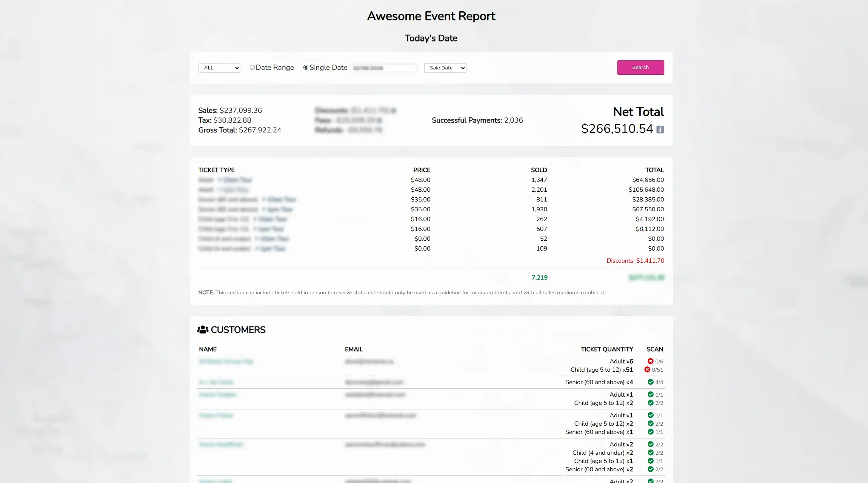Viewport: 868px width, 483px height.
Task: Click the red unscanned icon beside 0/6
Action: 651,361
